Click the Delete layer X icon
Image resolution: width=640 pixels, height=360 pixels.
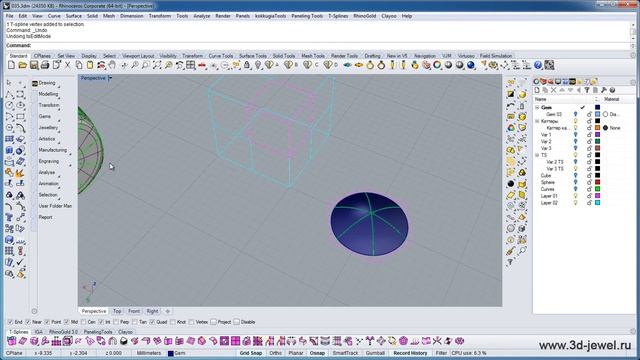click(x=553, y=90)
